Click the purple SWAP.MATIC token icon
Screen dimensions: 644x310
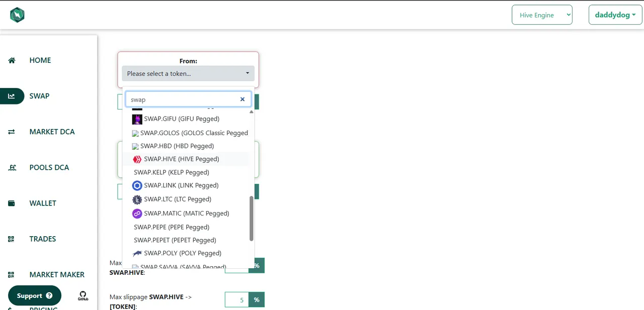pos(137,214)
